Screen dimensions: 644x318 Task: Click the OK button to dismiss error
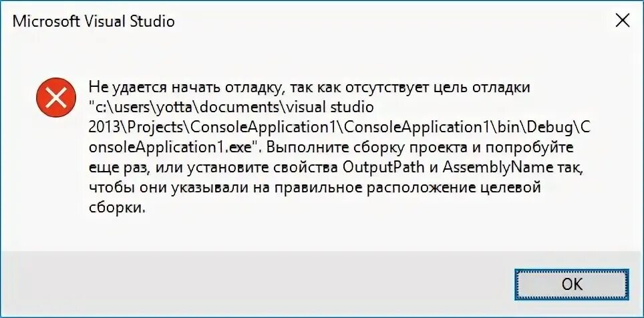572,285
